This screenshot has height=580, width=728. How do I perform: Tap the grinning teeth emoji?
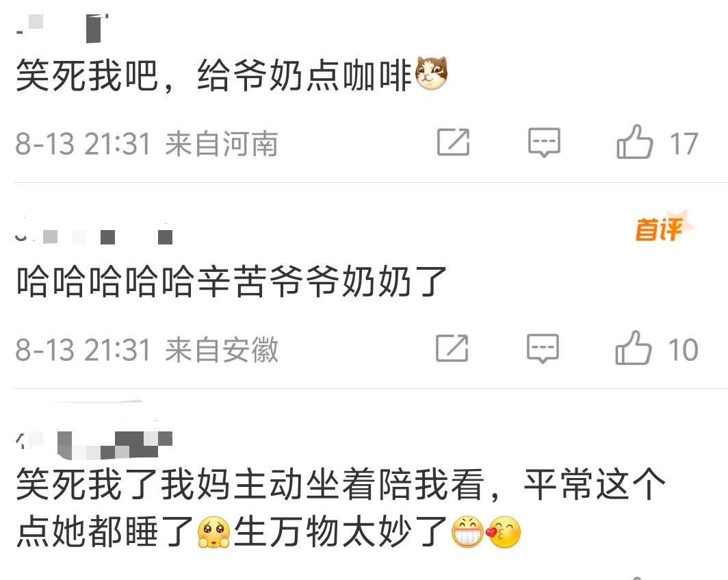coord(467,531)
